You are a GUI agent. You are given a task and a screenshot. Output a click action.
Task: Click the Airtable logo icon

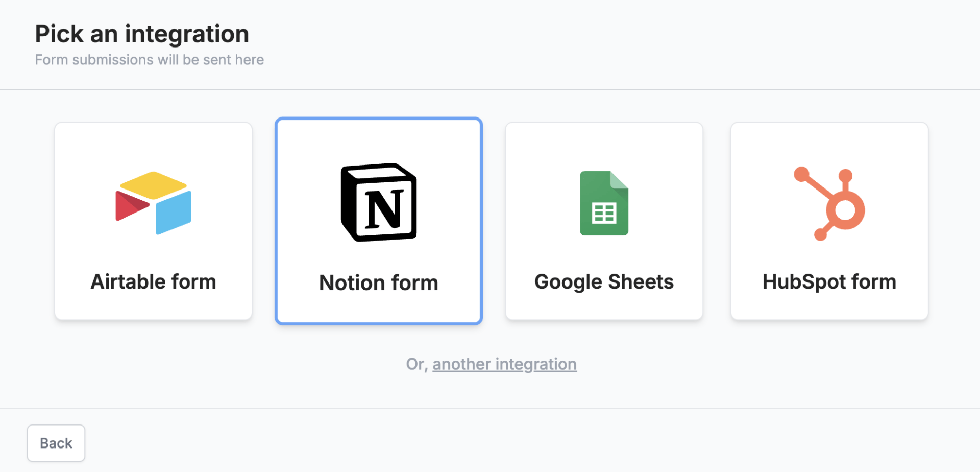[153, 203]
